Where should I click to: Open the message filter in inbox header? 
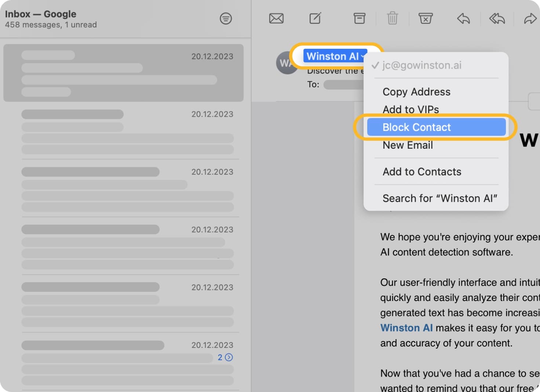pyautogui.click(x=226, y=18)
